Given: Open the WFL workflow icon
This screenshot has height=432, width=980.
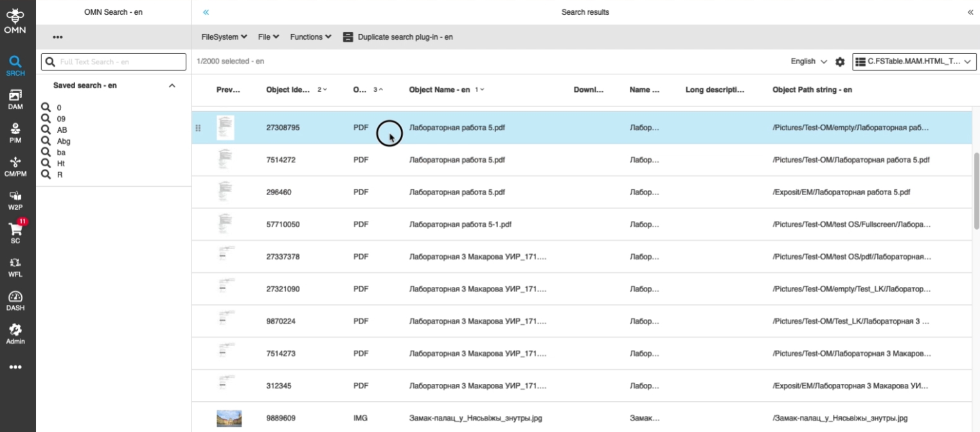Looking at the screenshot, I should point(15,266).
